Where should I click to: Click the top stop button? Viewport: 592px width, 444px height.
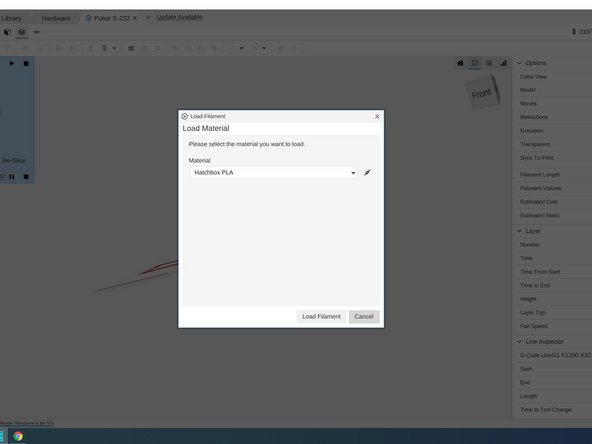click(x=26, y=63)
